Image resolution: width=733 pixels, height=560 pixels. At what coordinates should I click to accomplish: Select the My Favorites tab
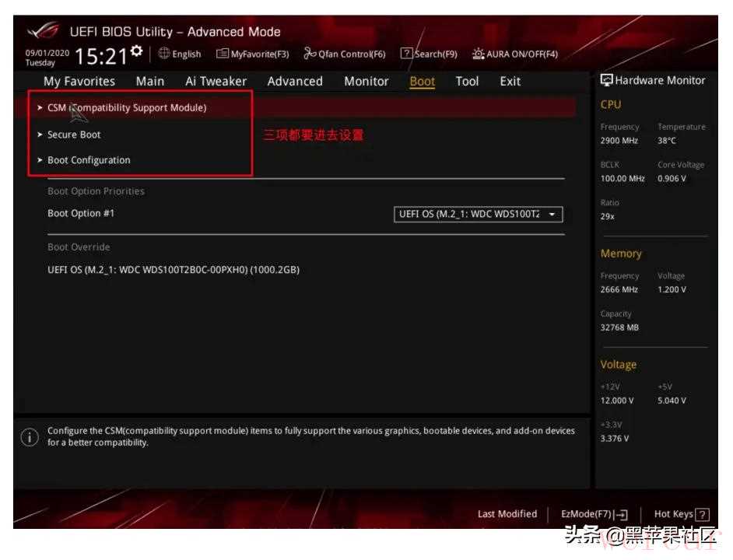click(79, 81)
